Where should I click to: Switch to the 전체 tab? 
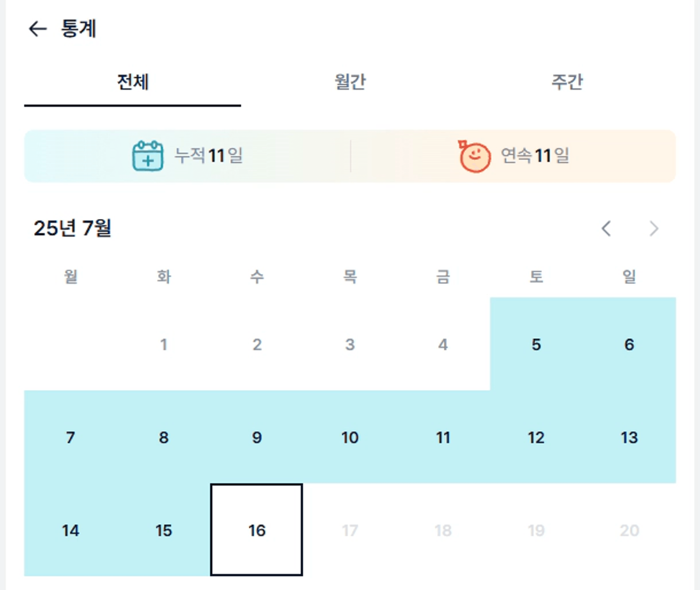pyautogui.click(x=133, y=82)
